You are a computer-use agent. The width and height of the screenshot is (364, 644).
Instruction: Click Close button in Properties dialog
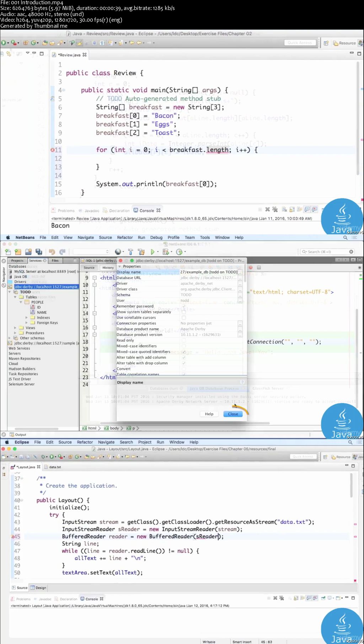point(233,414)
